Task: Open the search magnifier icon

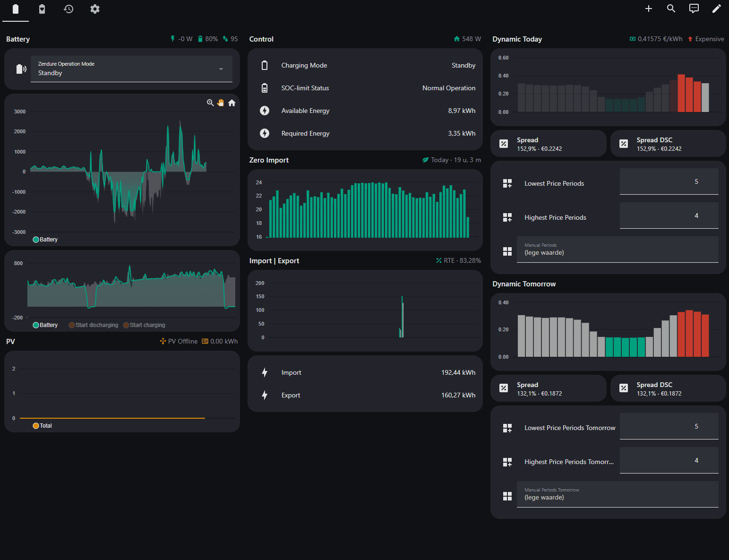Action: pyautogui.click(x=671, y=9)
